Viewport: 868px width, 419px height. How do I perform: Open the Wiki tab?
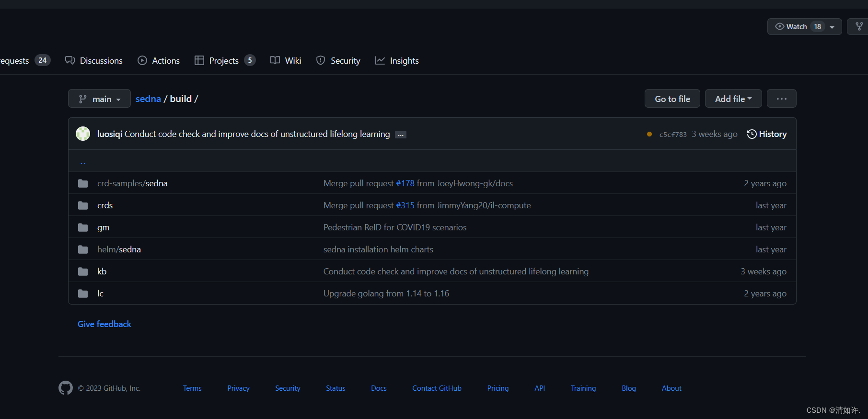click(x=286, y=60)
